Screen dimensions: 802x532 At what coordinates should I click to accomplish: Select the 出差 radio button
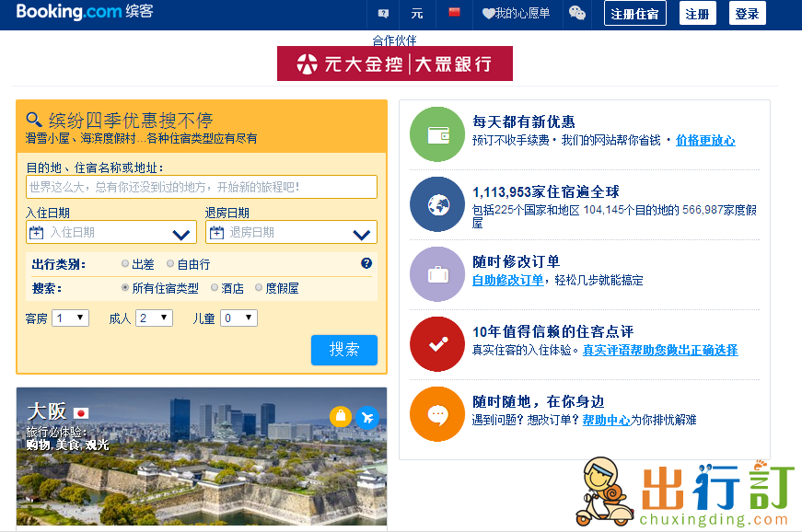pyautogui.click(x=125, y=264)
